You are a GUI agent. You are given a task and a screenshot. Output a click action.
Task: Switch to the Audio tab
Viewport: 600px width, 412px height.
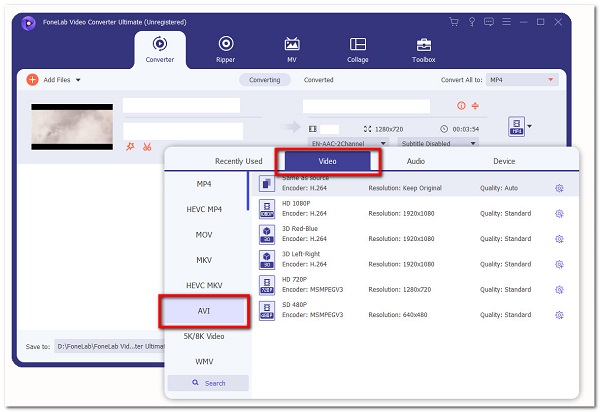pyautogui.click(x=416, y=161)
